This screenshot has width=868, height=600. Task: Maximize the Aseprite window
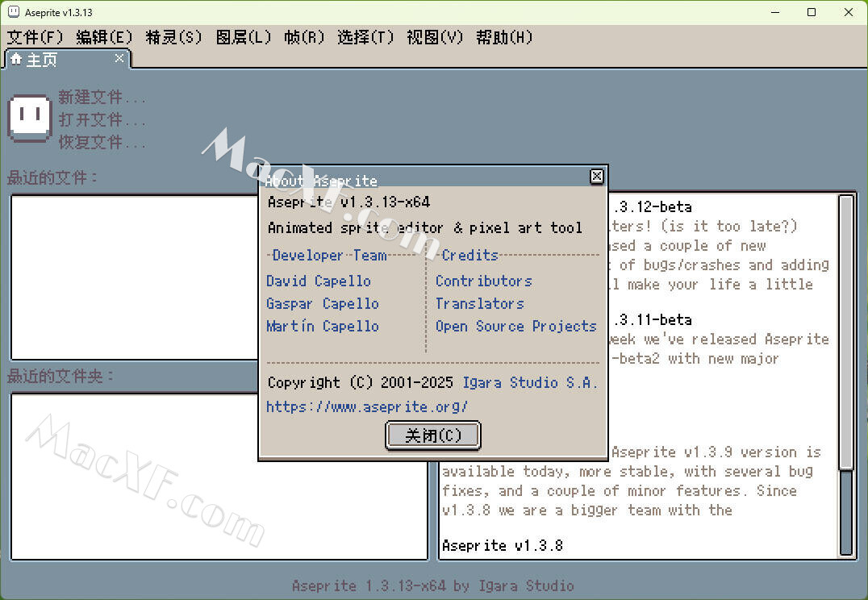click(x=812, y=12)
